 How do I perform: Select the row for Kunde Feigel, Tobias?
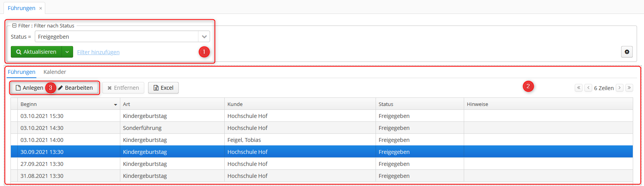click(x=322, y=140)
